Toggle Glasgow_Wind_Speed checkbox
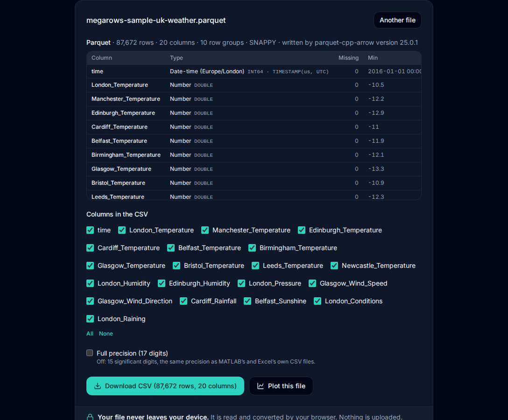Viewport: 508px width, 420px height. 312,283
